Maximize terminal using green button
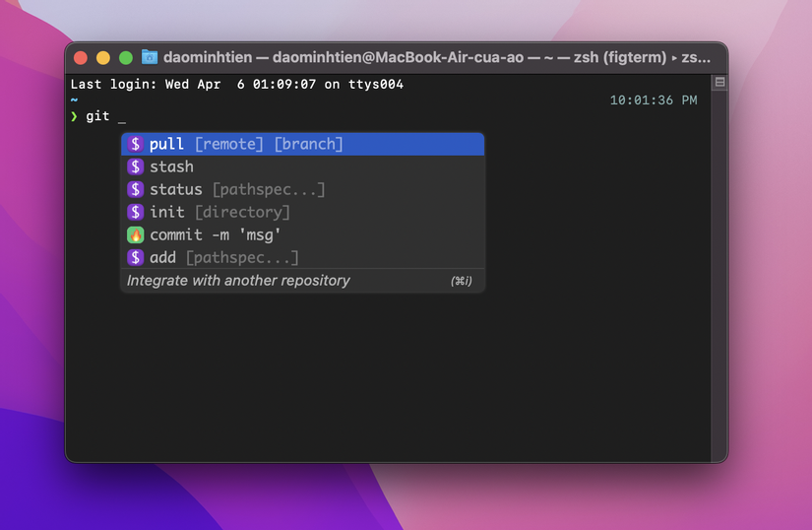The image size is (812, 530). 126,57
